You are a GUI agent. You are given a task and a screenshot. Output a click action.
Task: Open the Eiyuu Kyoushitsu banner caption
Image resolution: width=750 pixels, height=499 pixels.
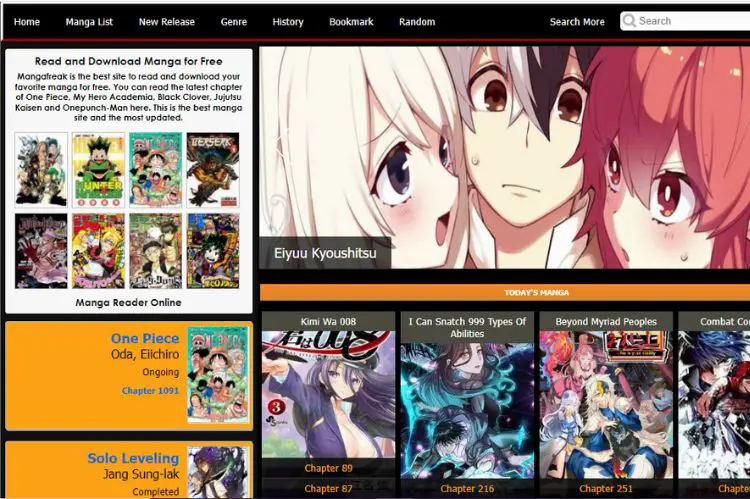coord(325,253)
